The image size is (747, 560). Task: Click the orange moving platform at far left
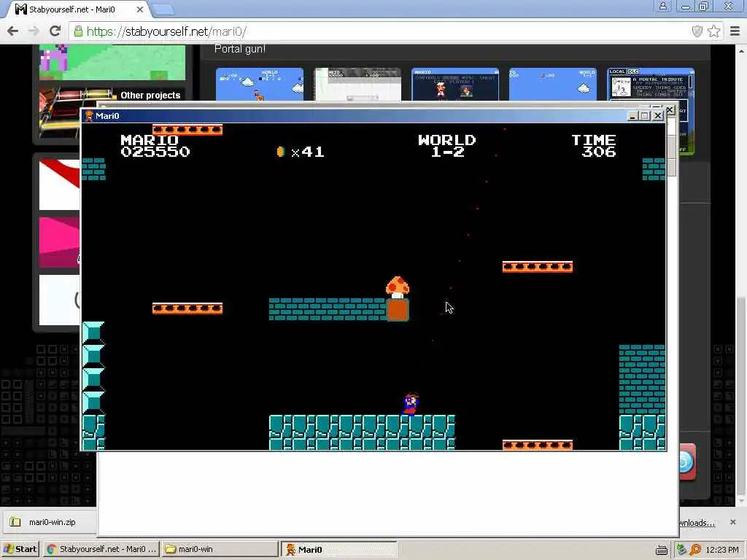tap(187, 308)
